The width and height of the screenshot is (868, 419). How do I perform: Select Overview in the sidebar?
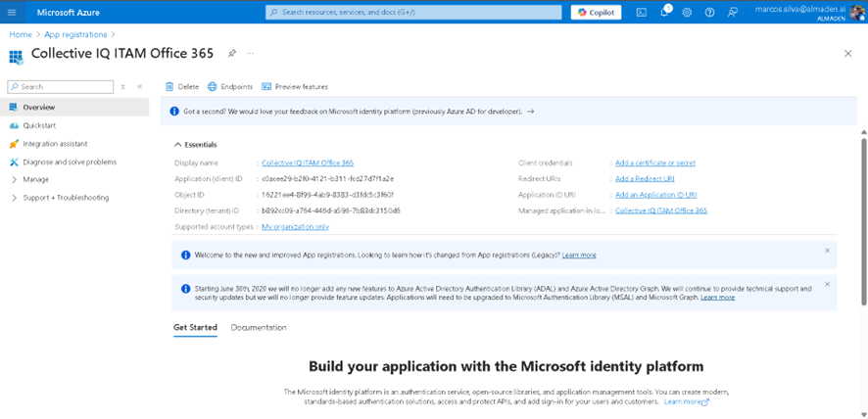(x=74, y=108)
